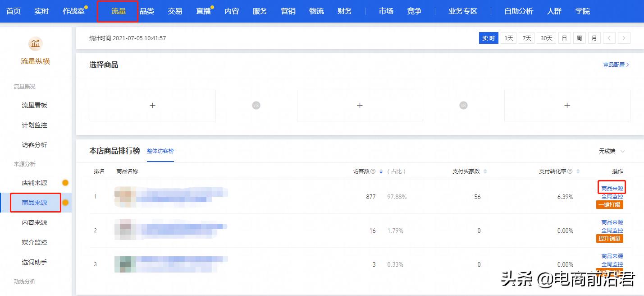Click the first product's thumbnail image
644x296 pixels.
click(125, 197)
